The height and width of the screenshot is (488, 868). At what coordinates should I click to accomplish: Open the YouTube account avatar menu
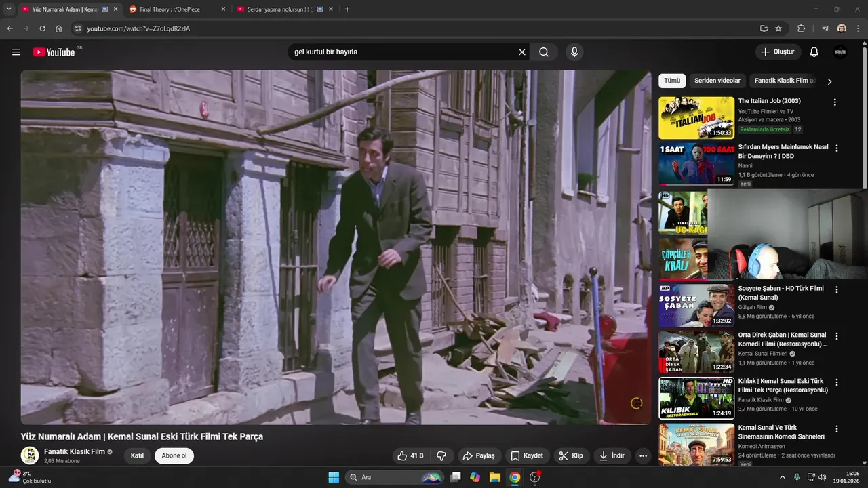840,52
